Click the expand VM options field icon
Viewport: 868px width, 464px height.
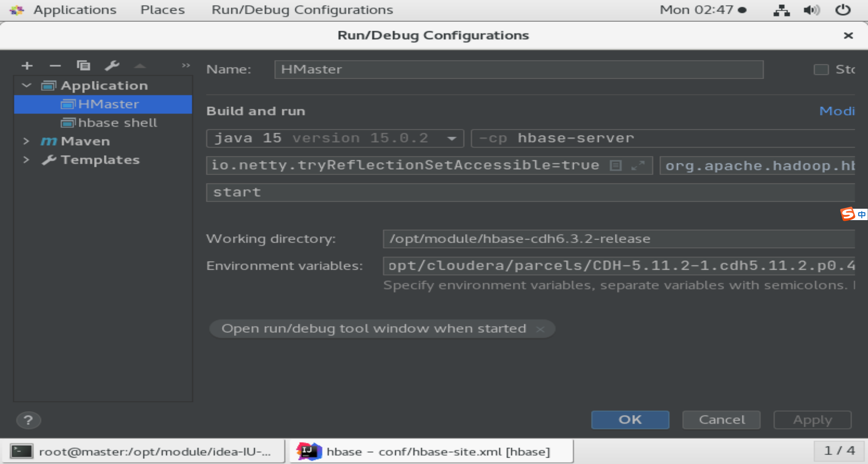638,166
